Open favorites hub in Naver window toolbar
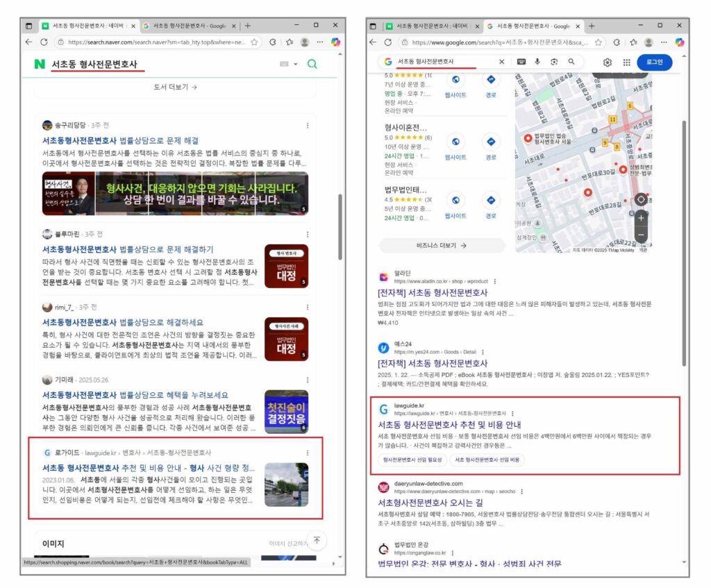711x588 pixels. [x=290, y=42]
